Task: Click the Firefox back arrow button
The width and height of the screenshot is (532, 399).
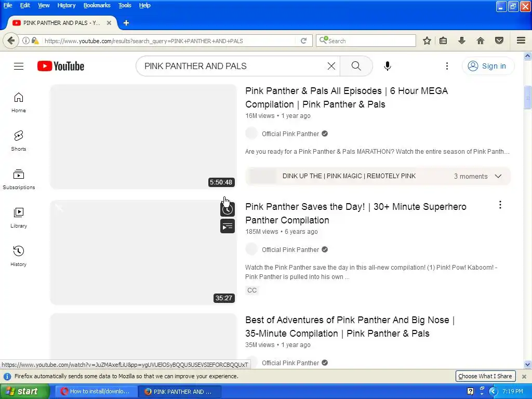Action: (x=11, y=41)
